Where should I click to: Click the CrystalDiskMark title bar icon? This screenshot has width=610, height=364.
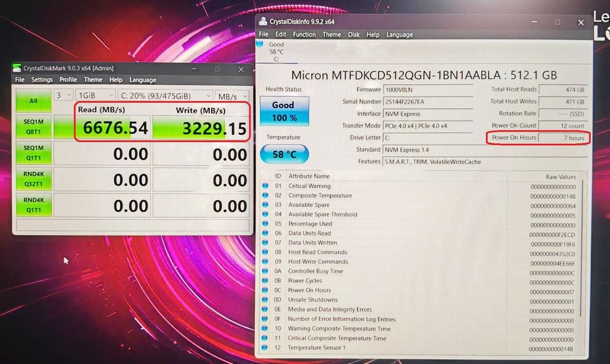[16, 68]
